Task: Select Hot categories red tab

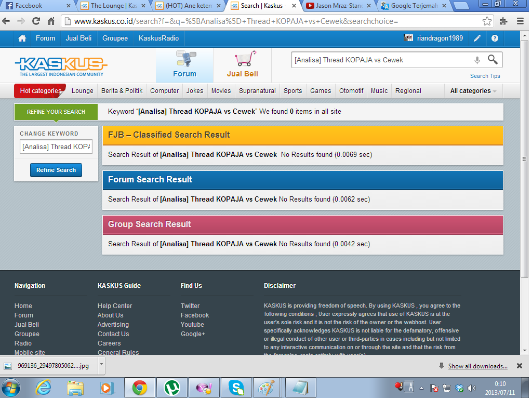Action: click(41, 91)
